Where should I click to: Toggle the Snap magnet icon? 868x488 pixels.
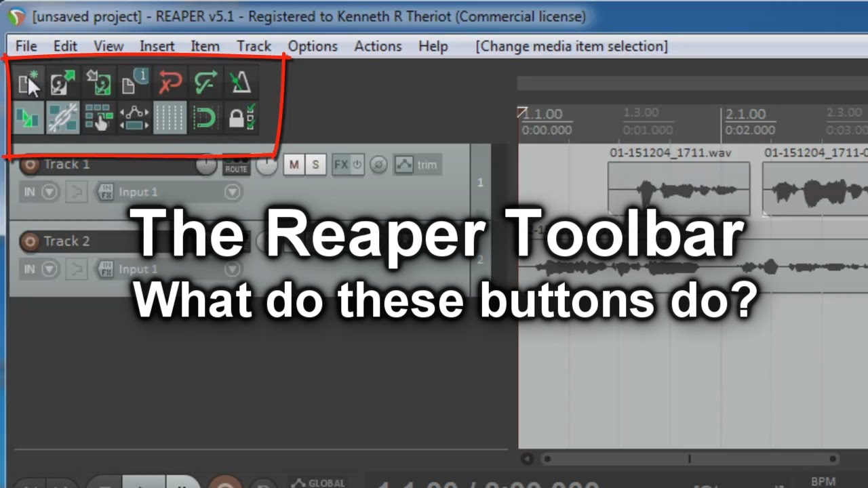[x=205, y=118]
